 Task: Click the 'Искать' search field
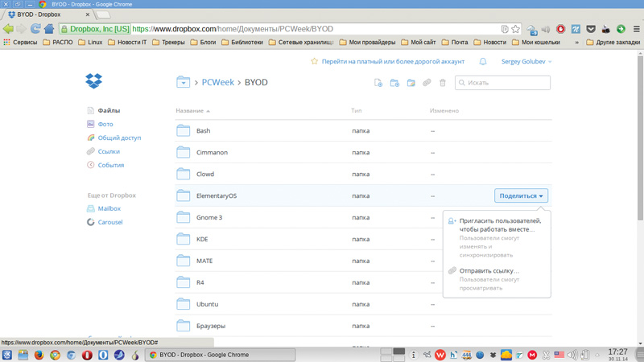point(502,83)
